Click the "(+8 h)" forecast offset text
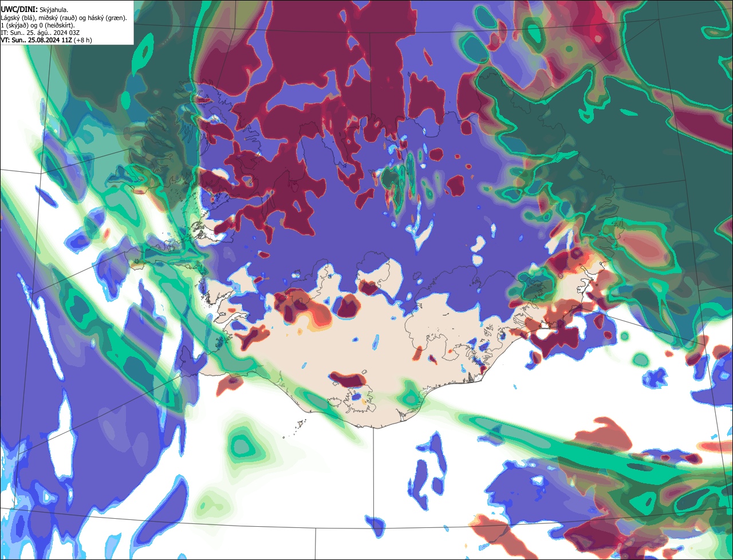 pos(83,40)
